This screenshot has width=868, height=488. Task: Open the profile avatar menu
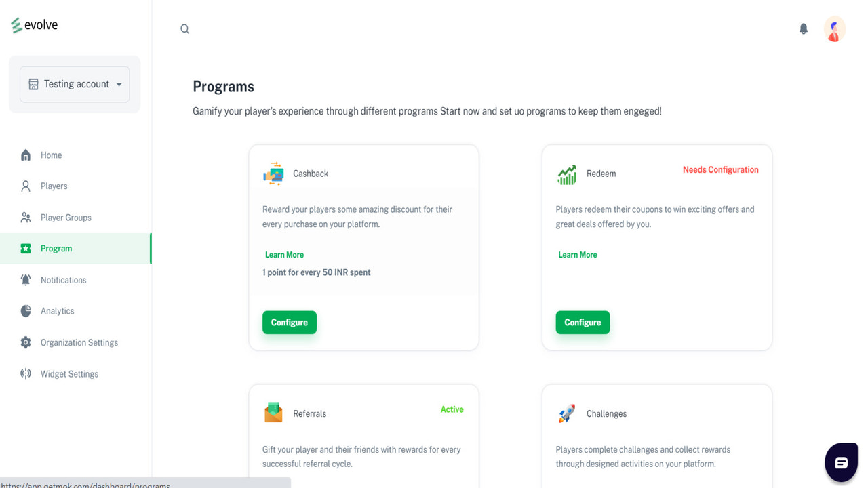coord(834,29)
